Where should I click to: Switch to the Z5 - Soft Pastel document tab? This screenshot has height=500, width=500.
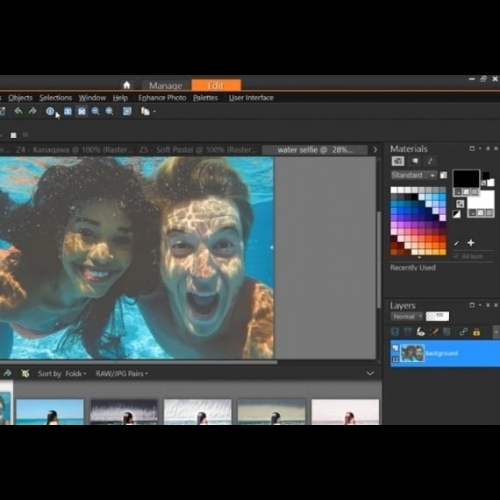[x=198, y=150]
